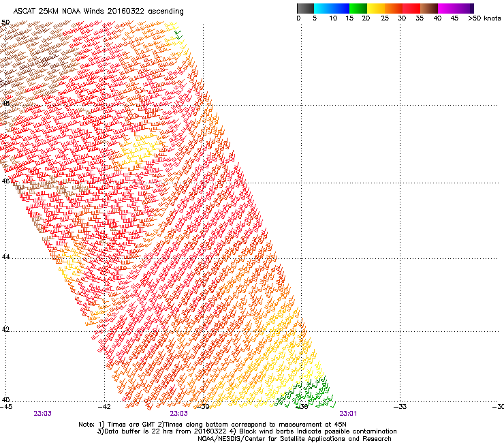The image size is (504, 443).
Task: Click the title "ASCAT 25KM NOAA Winds 20160322 ascending"
Action: [98, 12]
